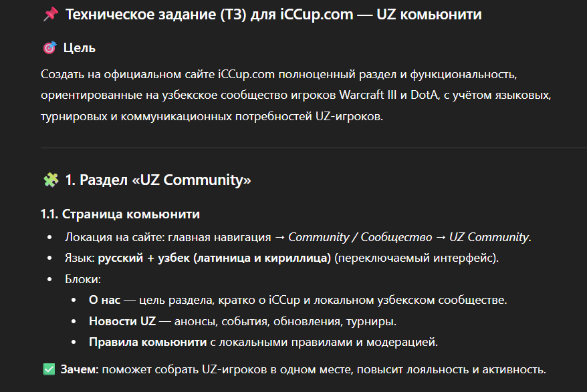The image size is (587, 392).
Task: Click the target dart emoji beside Цель
Action: (x=49, y=47)
